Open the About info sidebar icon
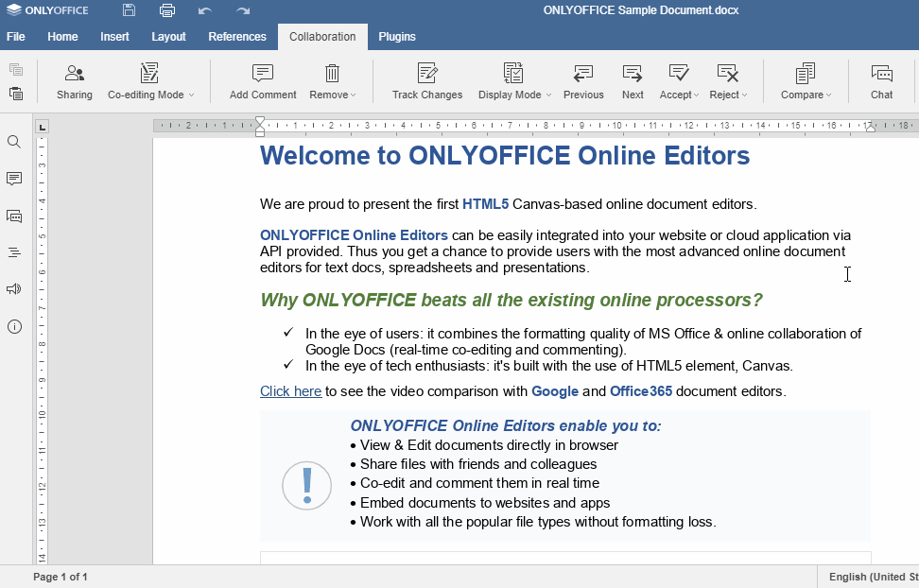This screenshot has height=588, width=919. point(14,326)
